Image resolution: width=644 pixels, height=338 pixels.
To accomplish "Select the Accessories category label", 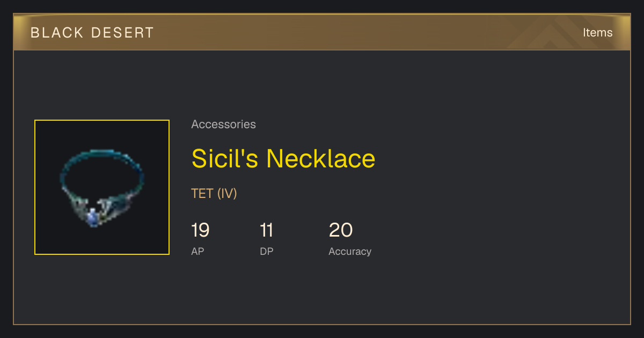I will click(x=223, y=124).
